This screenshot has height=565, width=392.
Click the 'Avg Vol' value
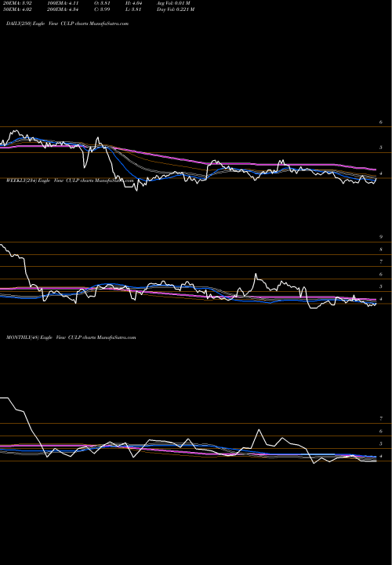173,3
